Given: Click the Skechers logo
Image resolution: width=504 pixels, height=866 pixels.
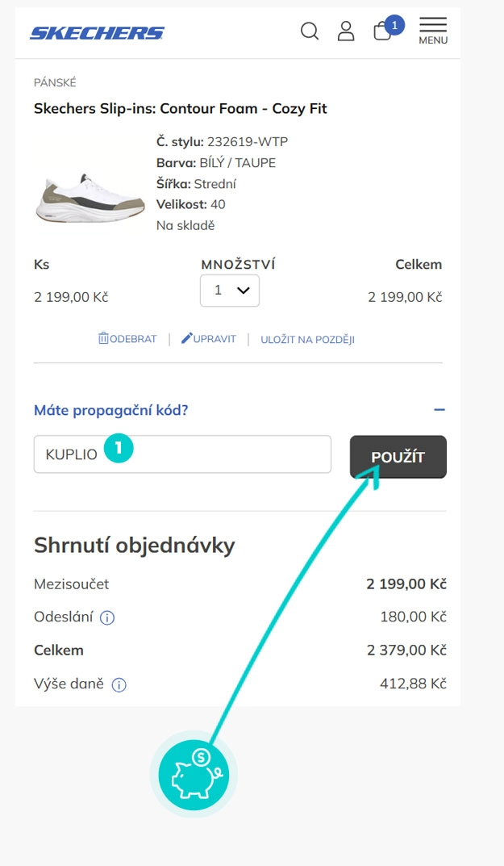Looking at the screenshot, I should 97,33.
